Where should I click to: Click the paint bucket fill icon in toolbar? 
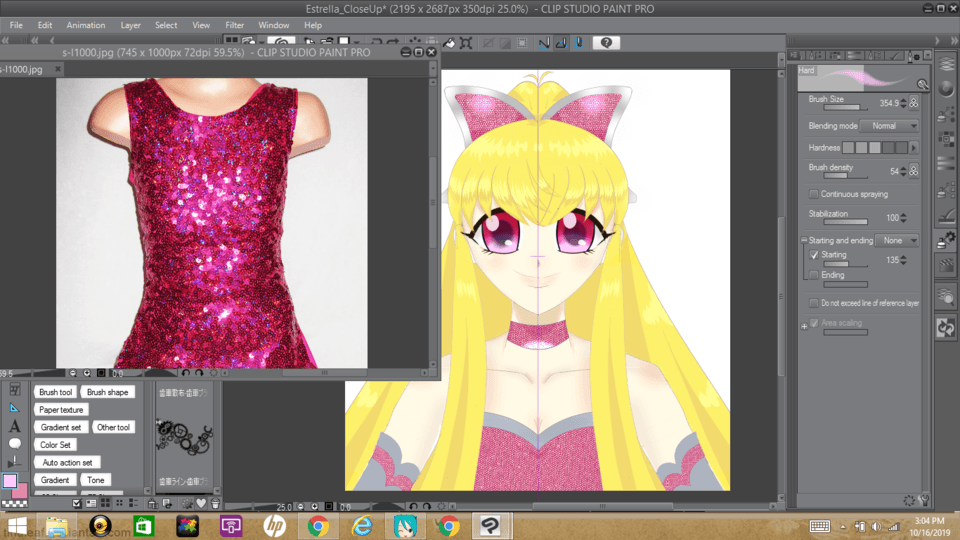pyautogui.click(x=449, y=43)
